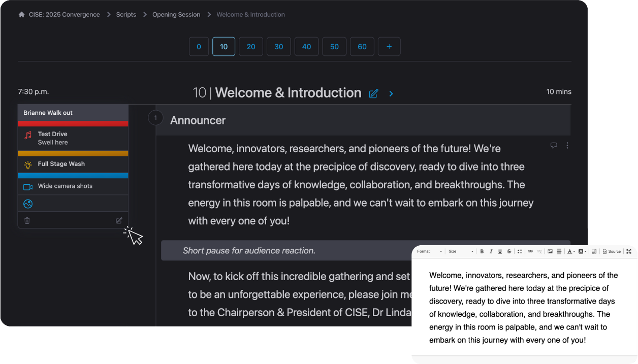Open the Format dropdown in the editor
Image resolution: width=638 pixels, height=364 pixels.
[430, 251]
